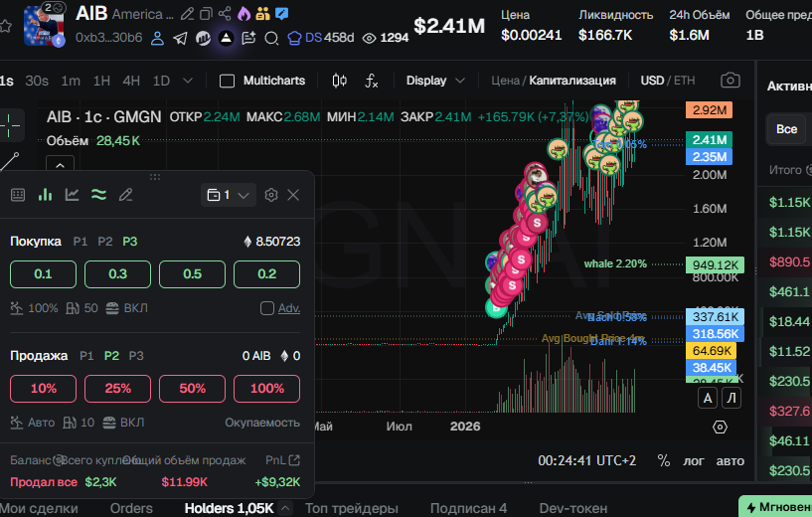Select the 30s timeframe
The image size is (812, 517).
(37, 81)
